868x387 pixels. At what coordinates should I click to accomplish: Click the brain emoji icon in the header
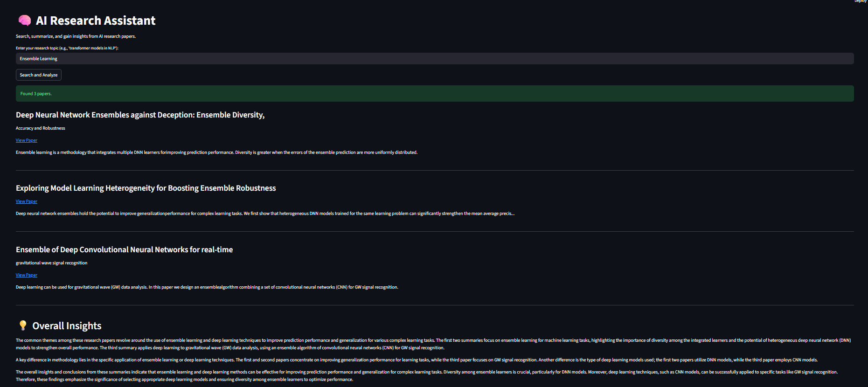point(24,21)
